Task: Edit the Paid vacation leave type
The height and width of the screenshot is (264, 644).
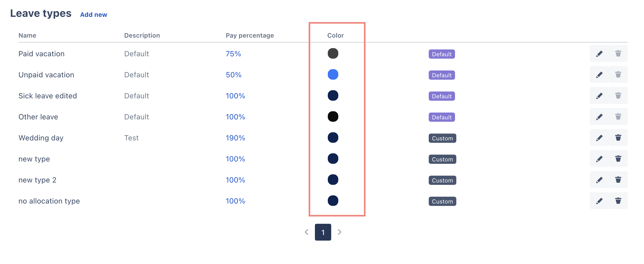Action: (x=599, y=54)
